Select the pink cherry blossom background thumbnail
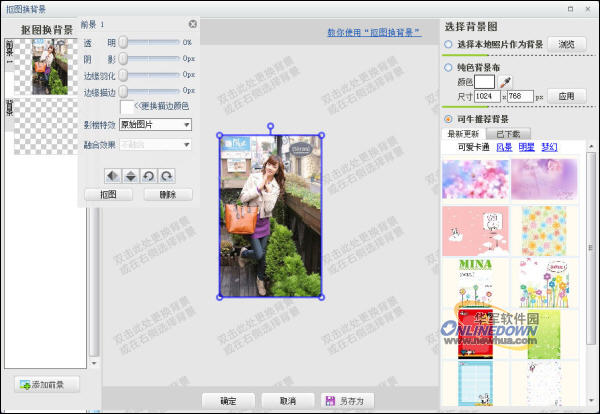 [475, 179]
